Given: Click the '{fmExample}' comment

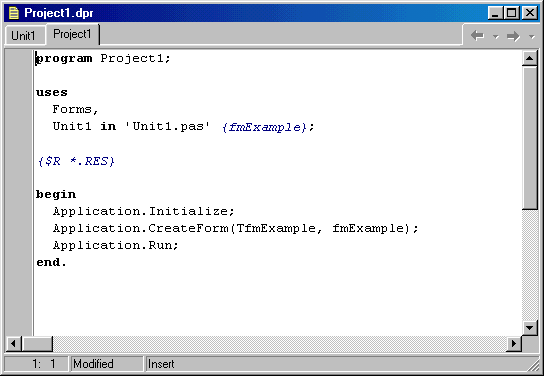Looking at the screenshot, I should pyautogui.click(x=264, y=127).
